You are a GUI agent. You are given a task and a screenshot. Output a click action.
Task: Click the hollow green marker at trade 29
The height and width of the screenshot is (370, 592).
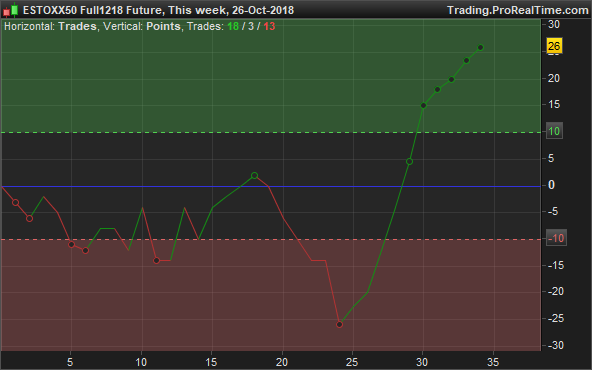click(409, 162)
